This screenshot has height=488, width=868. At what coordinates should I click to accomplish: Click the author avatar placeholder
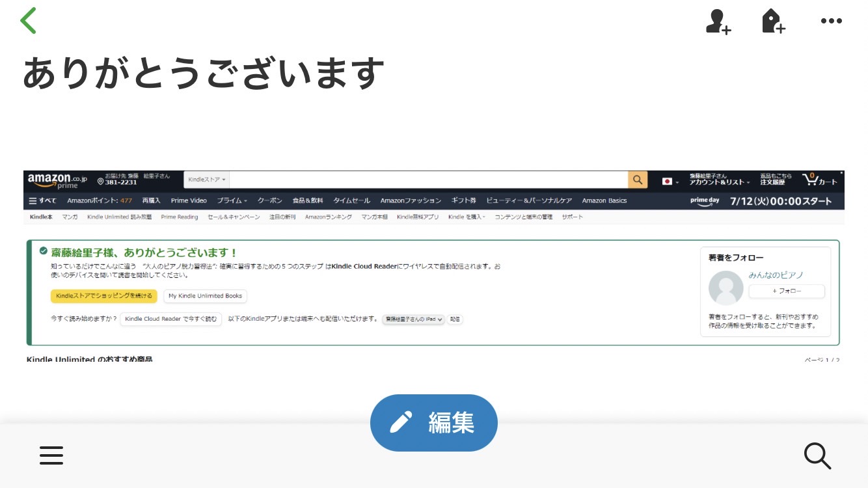tap(726, 288)
